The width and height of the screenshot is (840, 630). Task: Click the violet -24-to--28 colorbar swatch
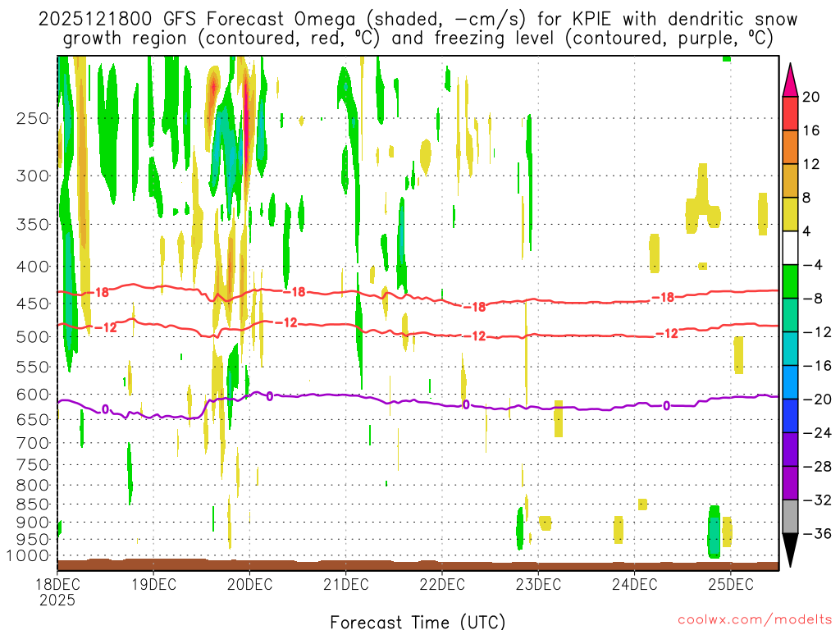coord(790,450)
